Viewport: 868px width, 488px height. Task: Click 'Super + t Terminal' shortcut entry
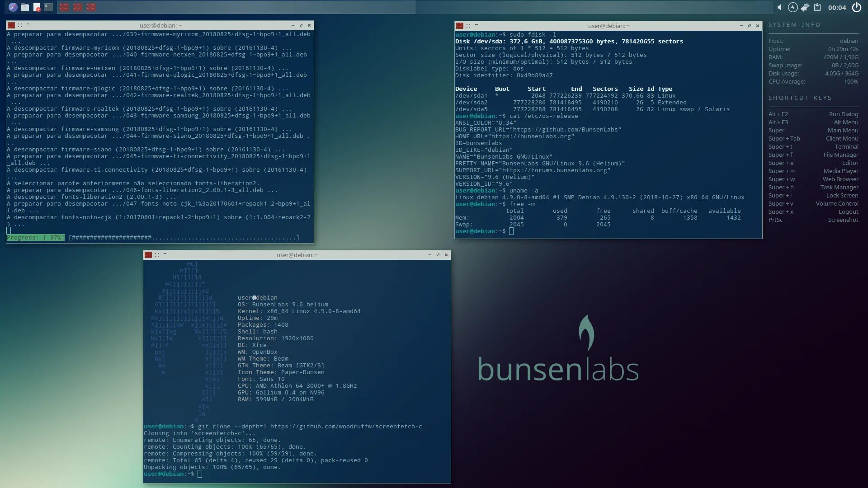coord(813,147)
